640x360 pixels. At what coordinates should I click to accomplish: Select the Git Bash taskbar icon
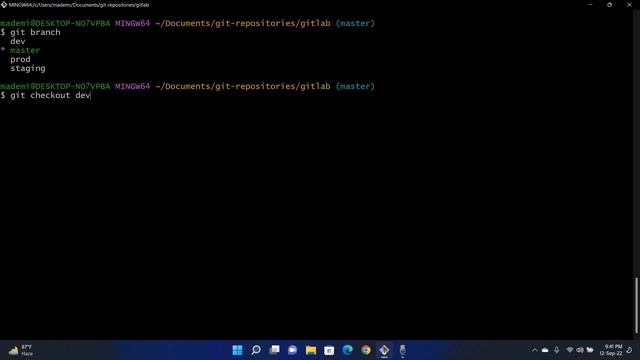(384, 350)
